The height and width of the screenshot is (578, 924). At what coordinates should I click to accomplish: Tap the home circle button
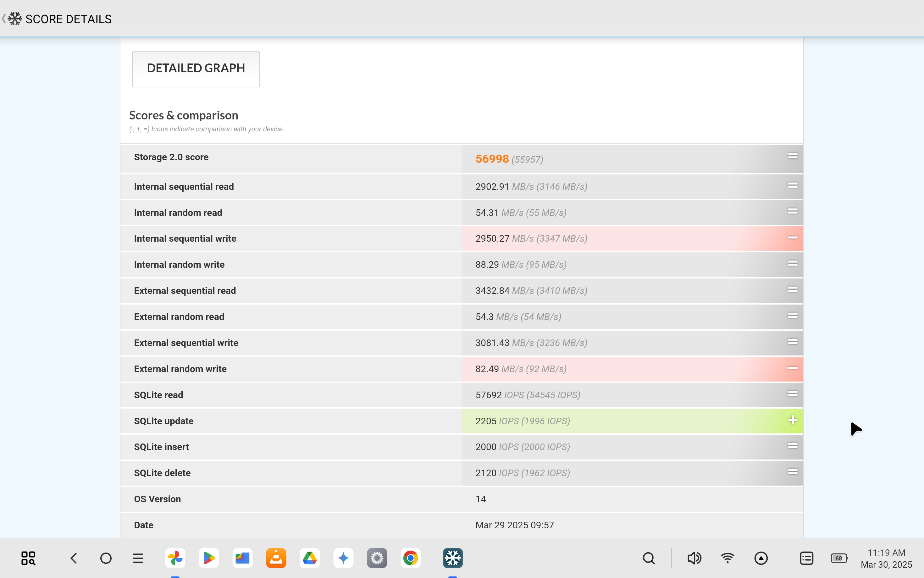point(106,558)
